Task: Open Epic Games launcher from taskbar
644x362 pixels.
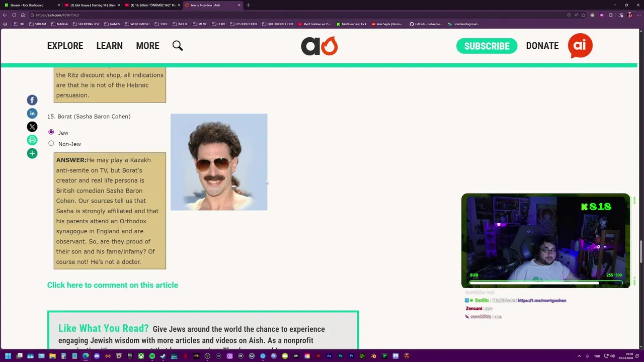Action: click(130, 356)
